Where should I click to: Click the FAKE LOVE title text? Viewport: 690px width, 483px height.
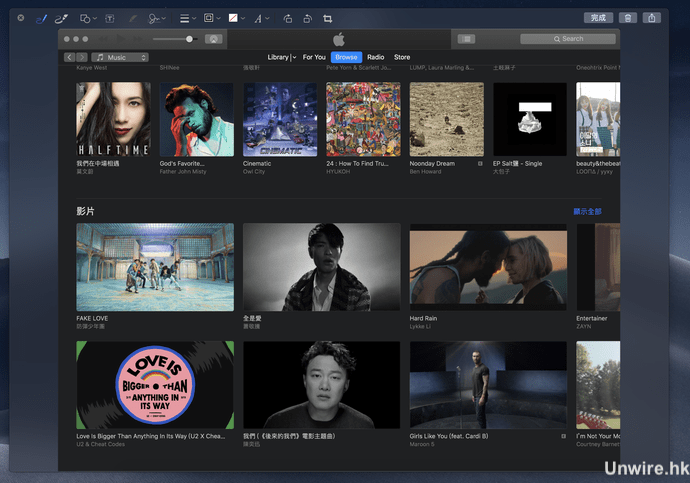coord(92,318)
